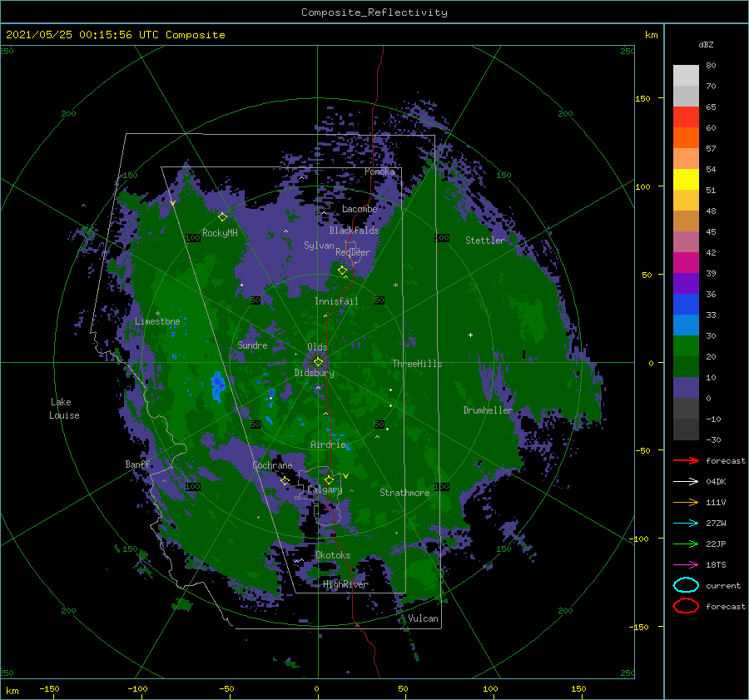
Task: Click the Cochrane city label
Action: point(272,465)
